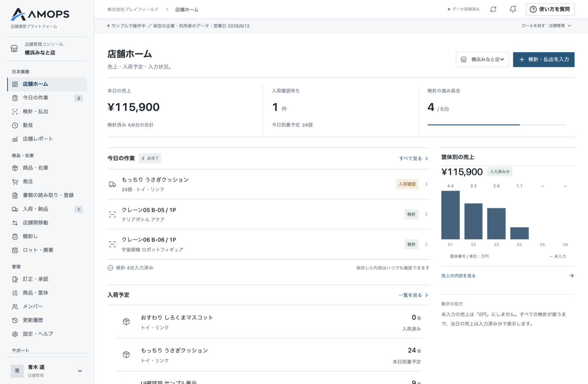The height and width of the screenshot is (384, 588).
Task: Open 訂正・承認 in the sidebar
Action: 47,279
